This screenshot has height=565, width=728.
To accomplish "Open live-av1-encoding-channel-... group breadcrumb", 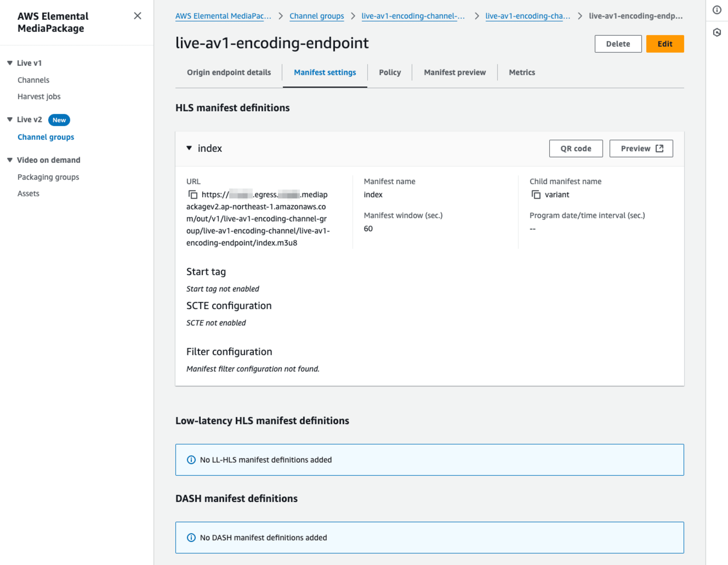I will click(413, 16).
